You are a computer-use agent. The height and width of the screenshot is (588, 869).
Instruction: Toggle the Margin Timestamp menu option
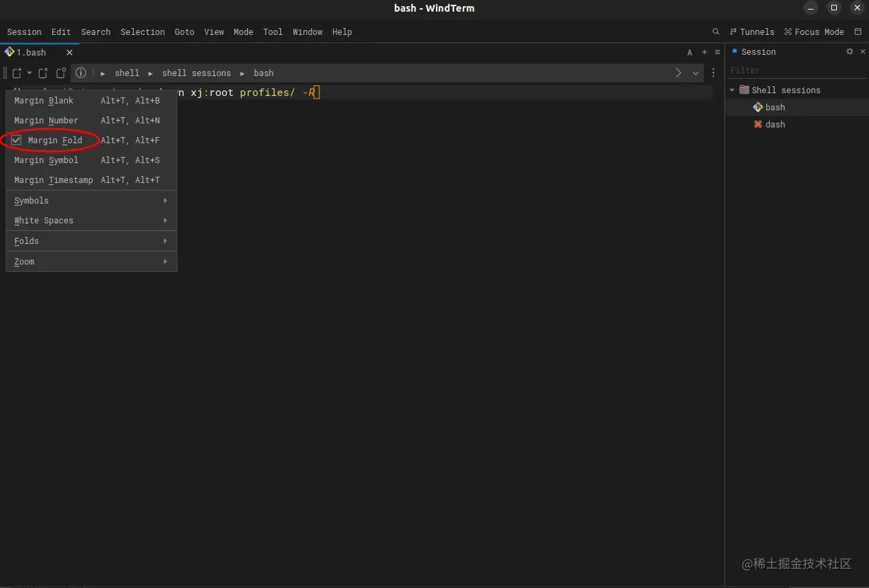click(x=91, y=180)
